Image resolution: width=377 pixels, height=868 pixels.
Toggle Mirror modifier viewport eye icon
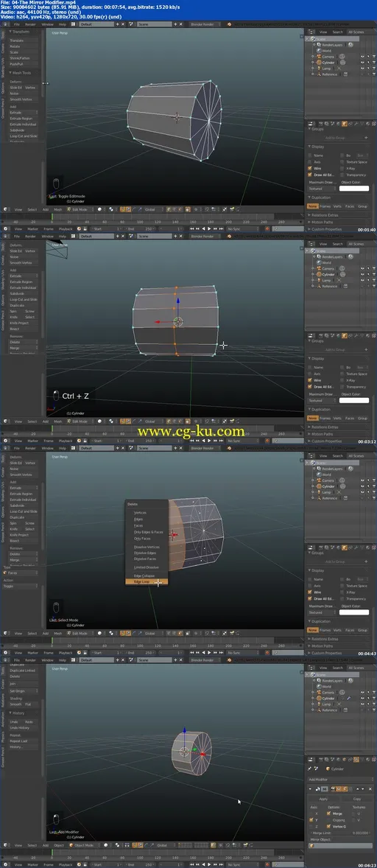[x=339, y=789]
